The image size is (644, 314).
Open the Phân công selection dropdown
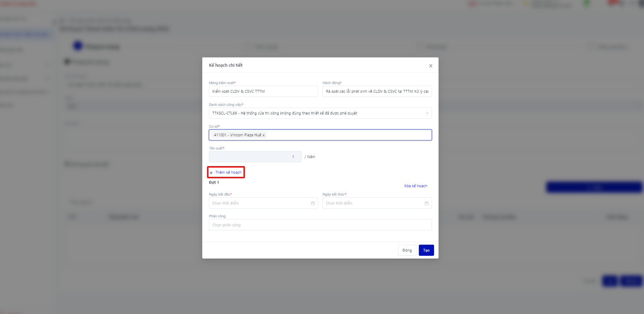coord(320,225)
